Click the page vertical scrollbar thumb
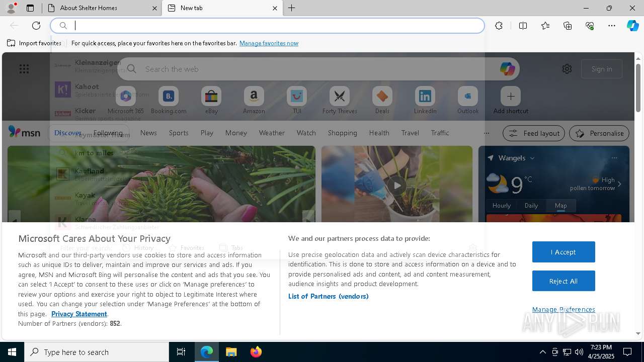 pyautogui.click(x=638, y=88)
